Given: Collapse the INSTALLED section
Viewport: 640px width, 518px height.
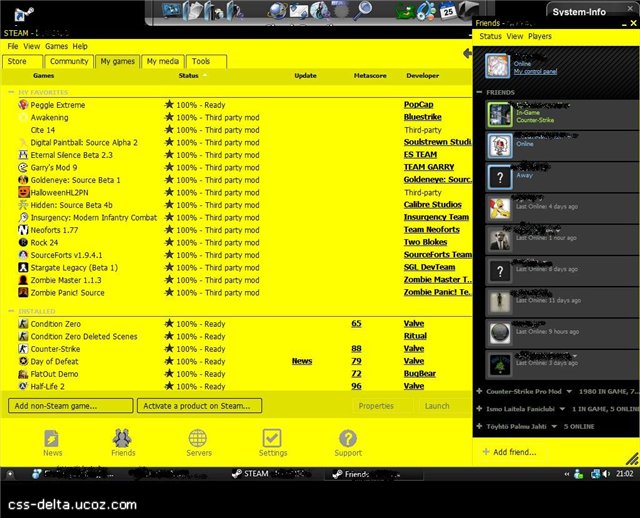Looking at the screenshot, I should [x=11, y=311].
